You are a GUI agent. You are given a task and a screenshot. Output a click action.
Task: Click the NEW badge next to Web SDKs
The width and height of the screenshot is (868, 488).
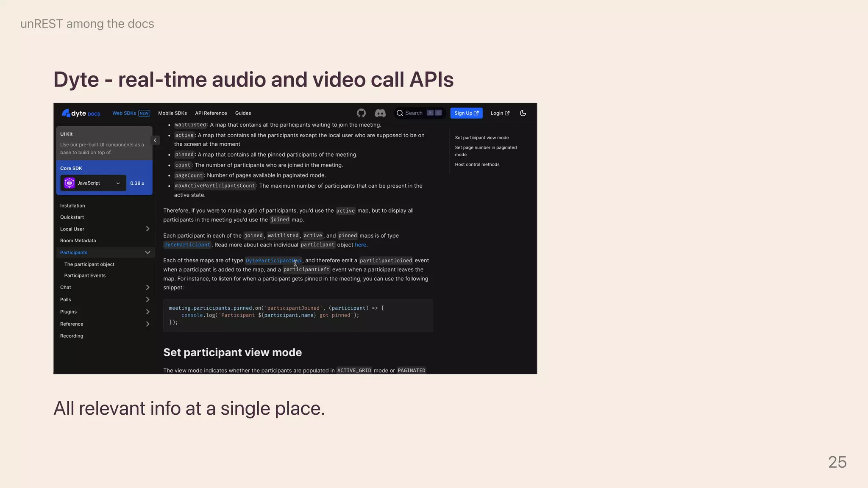coord(144,113)
